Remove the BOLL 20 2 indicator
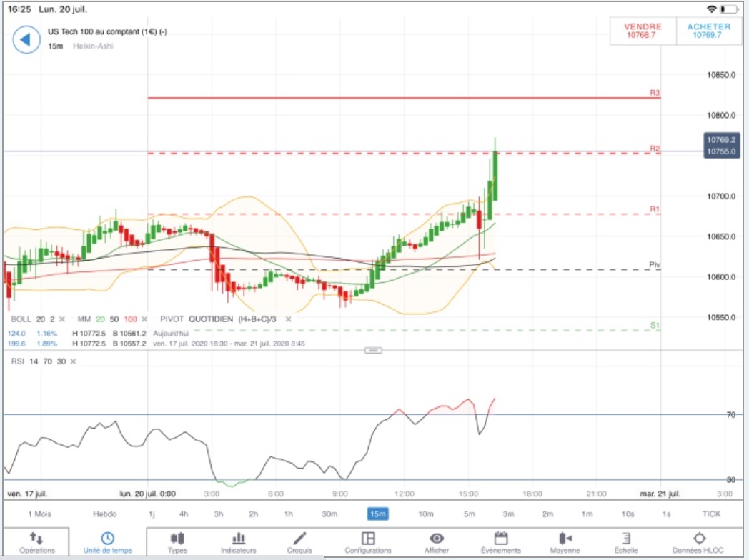Image resolution: width=749 pixels, height=560 pixels. (x=62, y=319)
